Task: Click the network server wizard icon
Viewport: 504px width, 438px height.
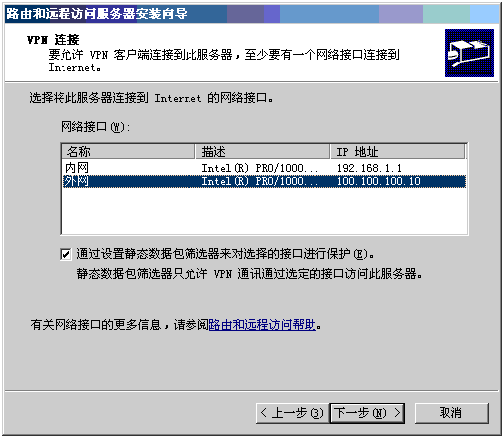Action: pos(469,53)
